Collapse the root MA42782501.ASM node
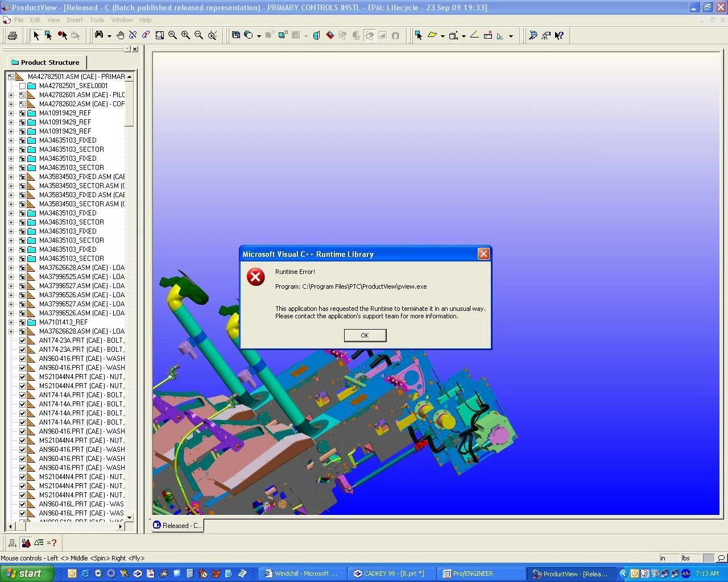 coord(11,77)
